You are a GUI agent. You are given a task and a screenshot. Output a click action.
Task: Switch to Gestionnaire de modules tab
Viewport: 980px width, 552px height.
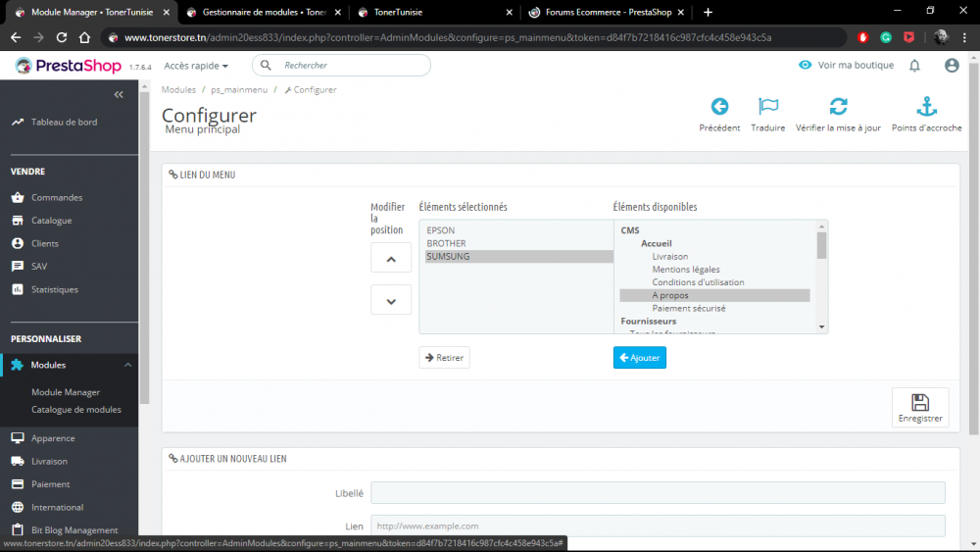(265, 12)
